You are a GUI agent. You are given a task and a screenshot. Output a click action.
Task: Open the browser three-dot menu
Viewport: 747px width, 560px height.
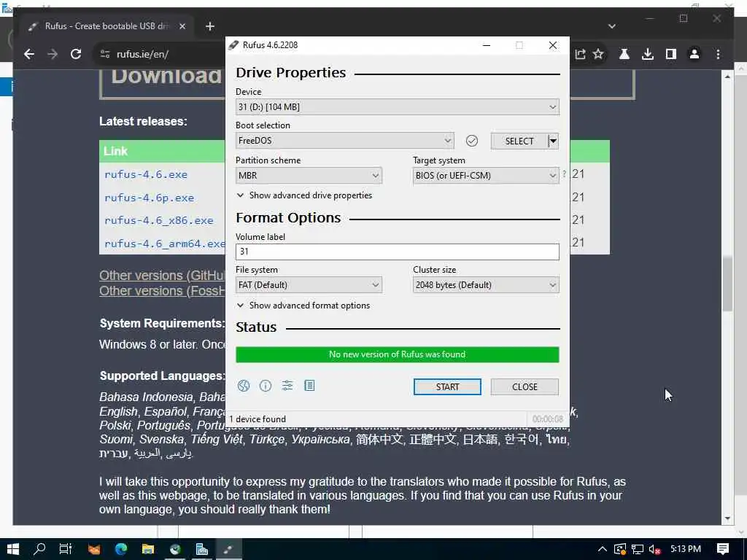coord(718,54)
